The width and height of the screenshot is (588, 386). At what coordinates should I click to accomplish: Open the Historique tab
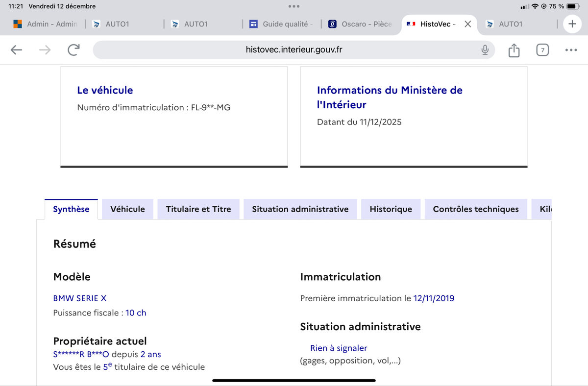click(x=391, y=209)
